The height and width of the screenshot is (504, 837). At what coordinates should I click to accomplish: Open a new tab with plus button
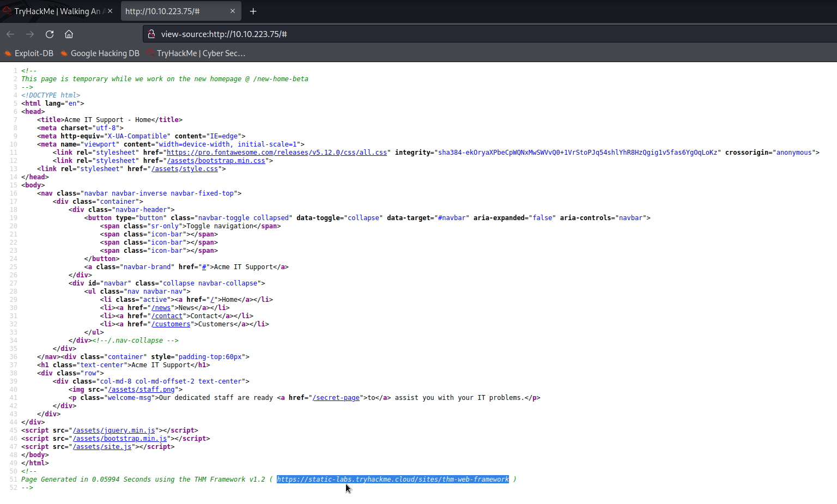(x=253, y=11)
